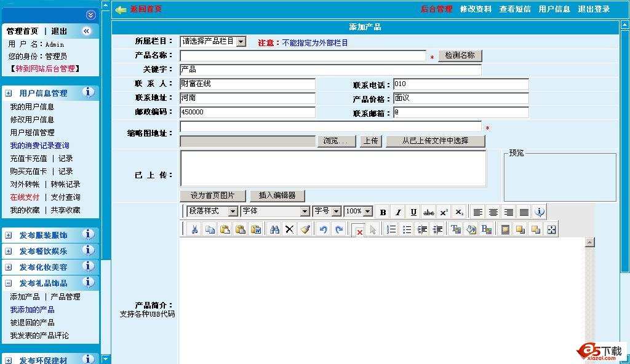Focus the 产品名称 input field
This screenshot has height=364, width=630.
click(303, 56)
